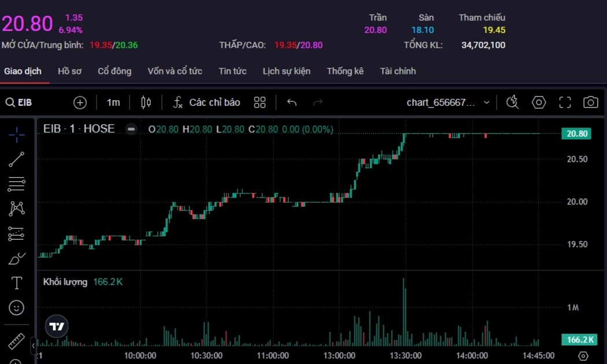Switch to the Hồ sơ tab

click(69, 71)
